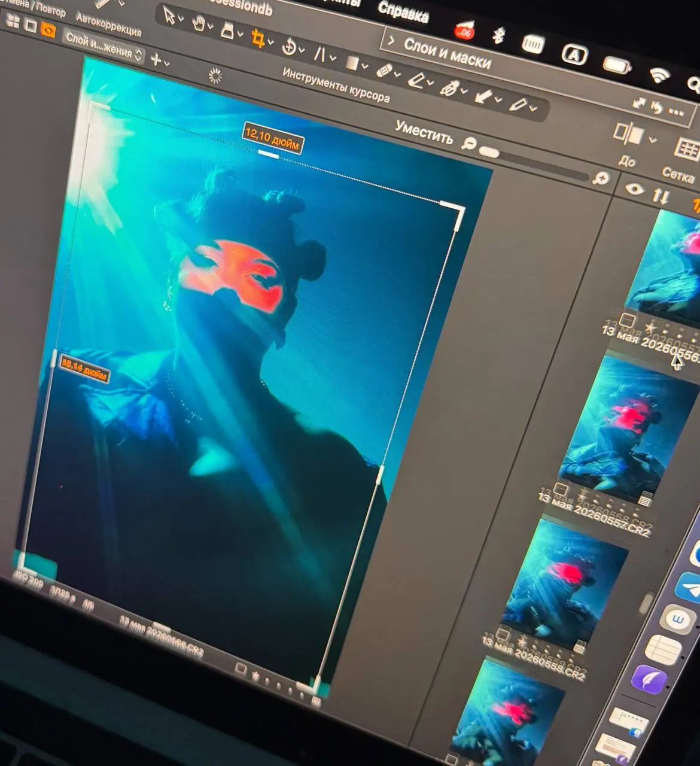
Task: Click the crop frame's right edge handle
Action: click(x=379, y=475)
